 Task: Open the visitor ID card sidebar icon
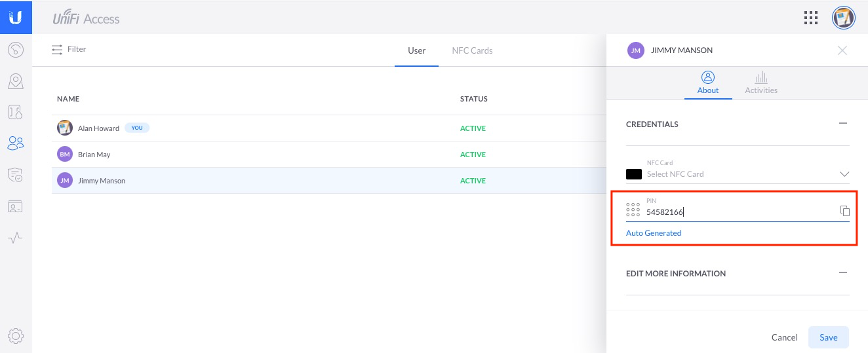(x=16, y=206)
